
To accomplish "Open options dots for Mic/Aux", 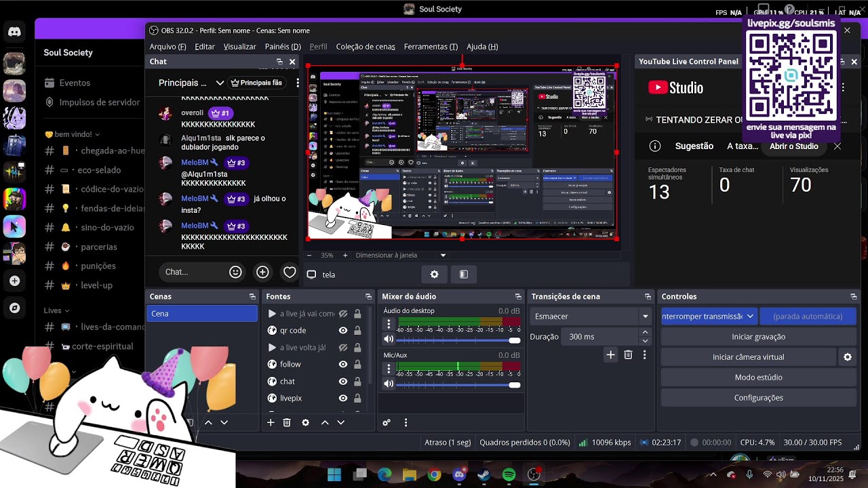I will click(x=389, y=368).
